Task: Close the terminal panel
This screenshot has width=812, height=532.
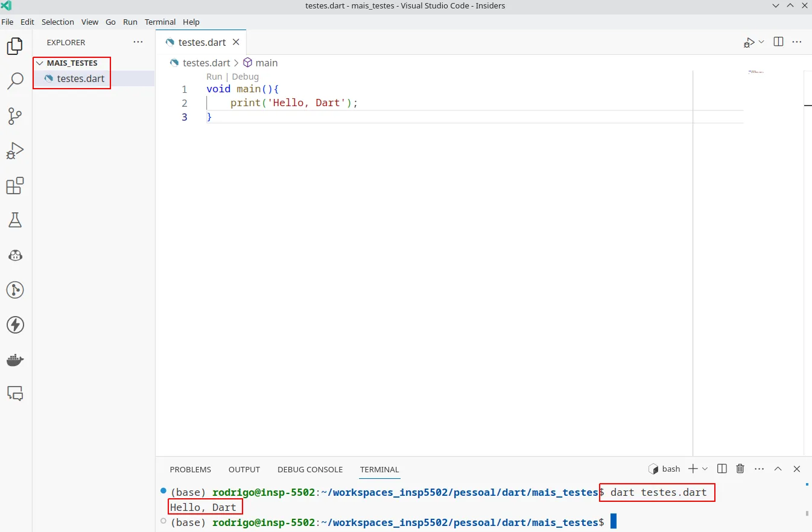Action: click(797, 469)
